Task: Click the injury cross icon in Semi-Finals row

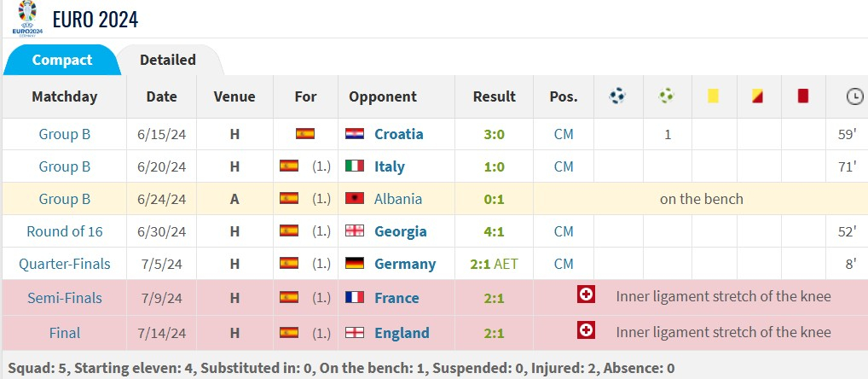Action: [586, 294]
